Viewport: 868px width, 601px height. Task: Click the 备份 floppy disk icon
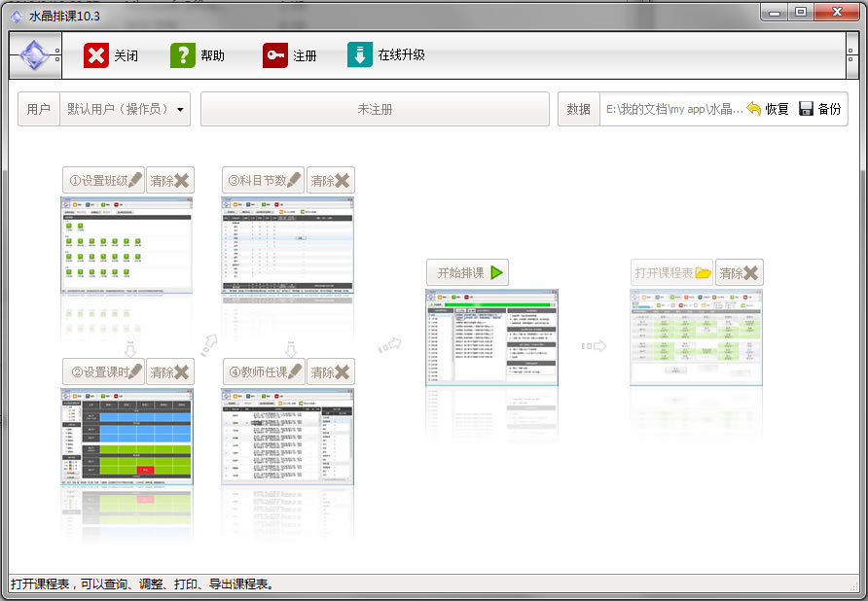tap(806, 109)
